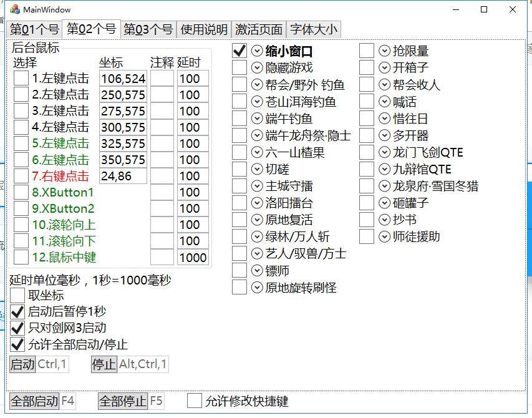Switch to the 第01个号 tab
This screenshot has width=532, height=418.
click(x=34, y=29)
